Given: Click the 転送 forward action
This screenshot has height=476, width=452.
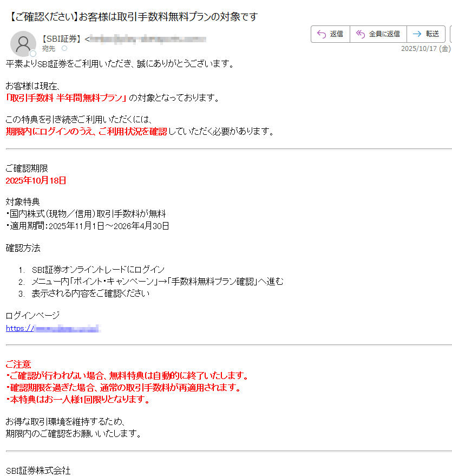Looking at the screenshot, I should pyautogui.click(x=426, y=34).
